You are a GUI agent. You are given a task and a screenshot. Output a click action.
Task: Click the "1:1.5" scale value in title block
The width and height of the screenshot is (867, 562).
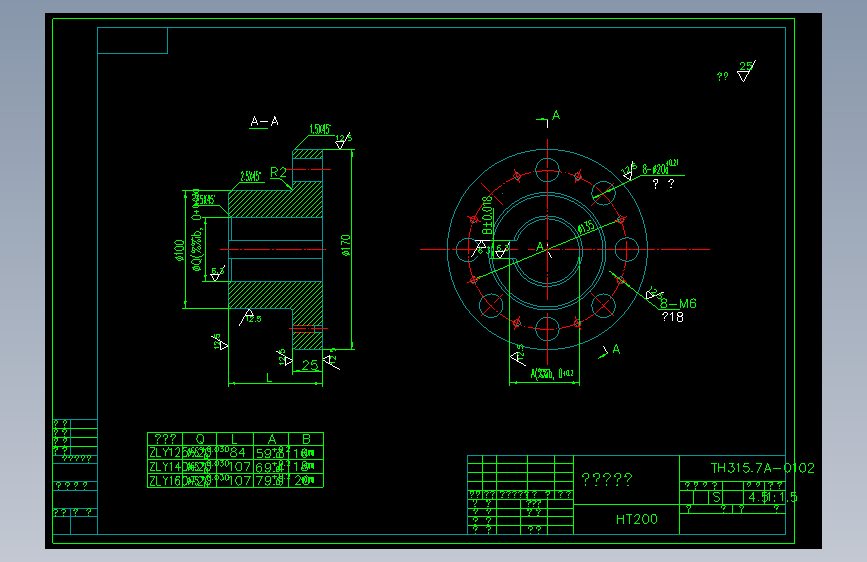coord(781,497)
